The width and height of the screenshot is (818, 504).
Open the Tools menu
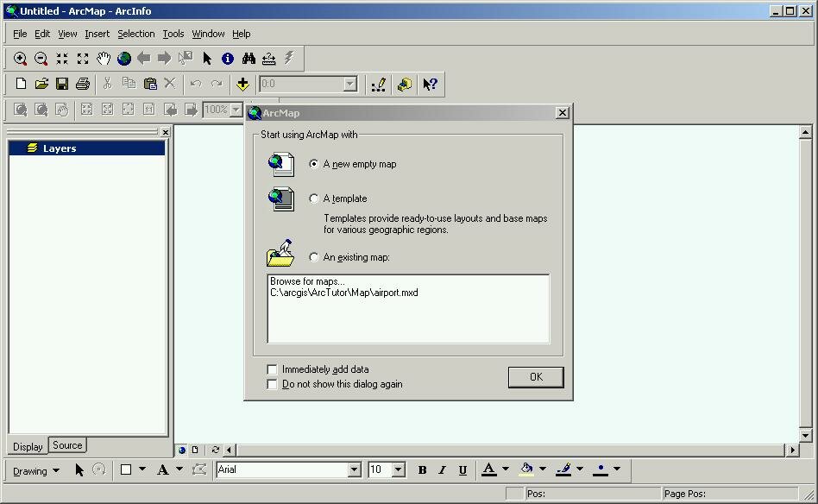pos(173,34)
